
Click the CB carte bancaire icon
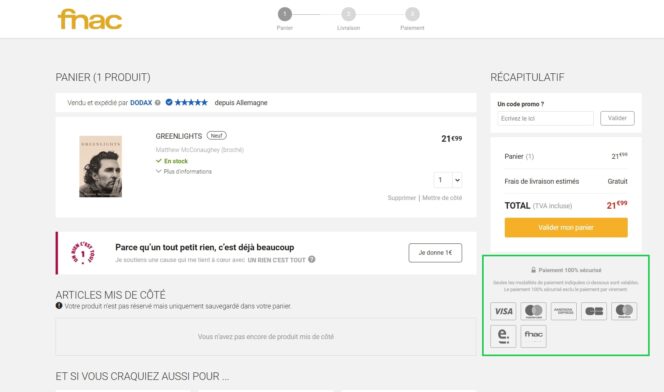[594, 311]
